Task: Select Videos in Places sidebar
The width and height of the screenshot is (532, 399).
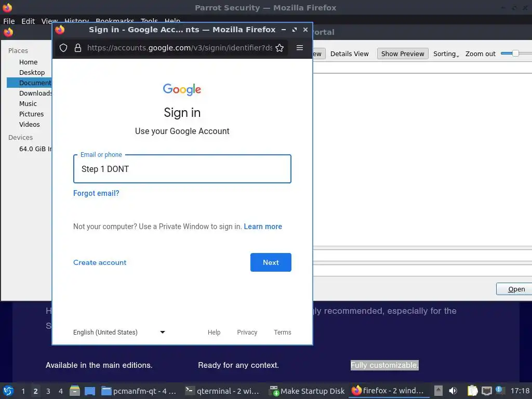Action: pyautogui.click(x=29, y=125)
